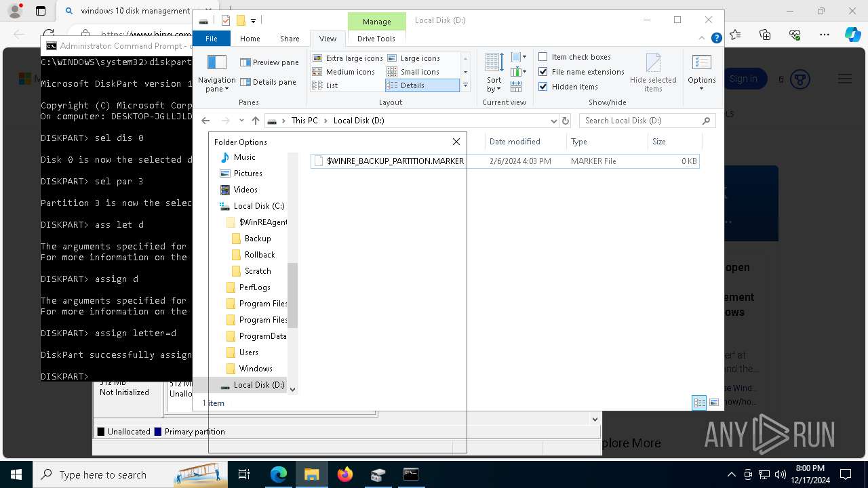Select $WINRE_BACKUP_PARTITION.MARKER file
The image size is (868, 488).
coord(505,161)
